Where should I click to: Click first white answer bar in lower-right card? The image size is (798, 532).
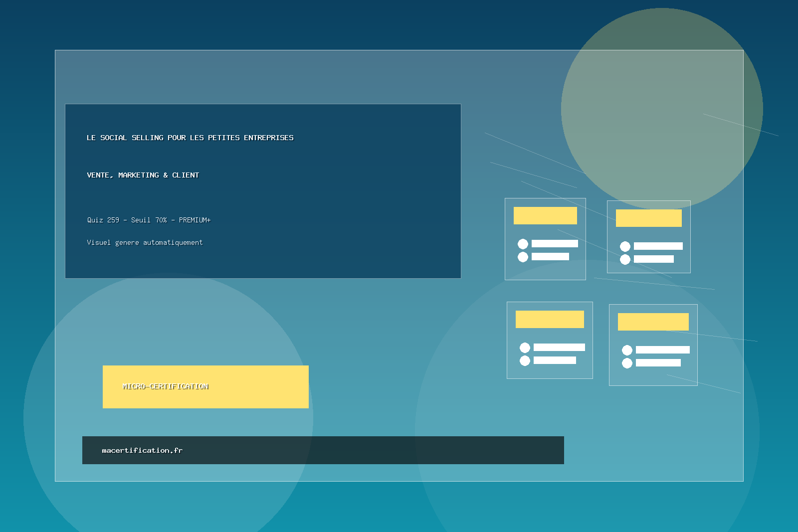[662, 350]
